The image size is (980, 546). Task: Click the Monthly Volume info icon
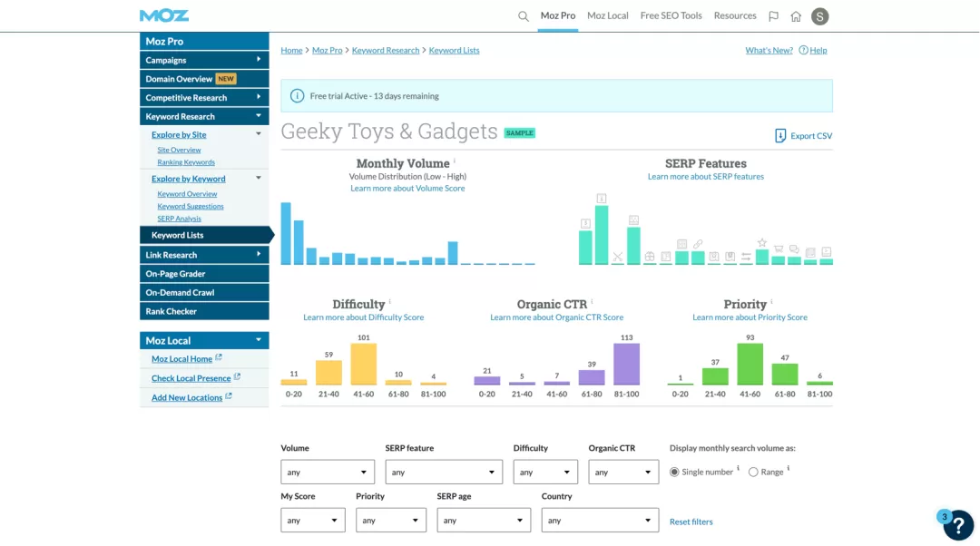[x=455, y=161]
